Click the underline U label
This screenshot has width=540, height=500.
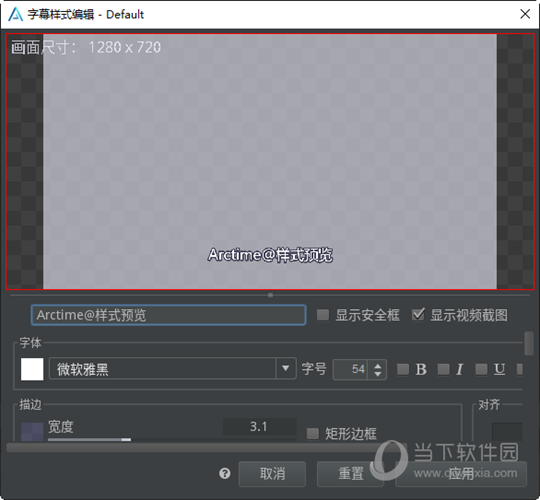500,369
